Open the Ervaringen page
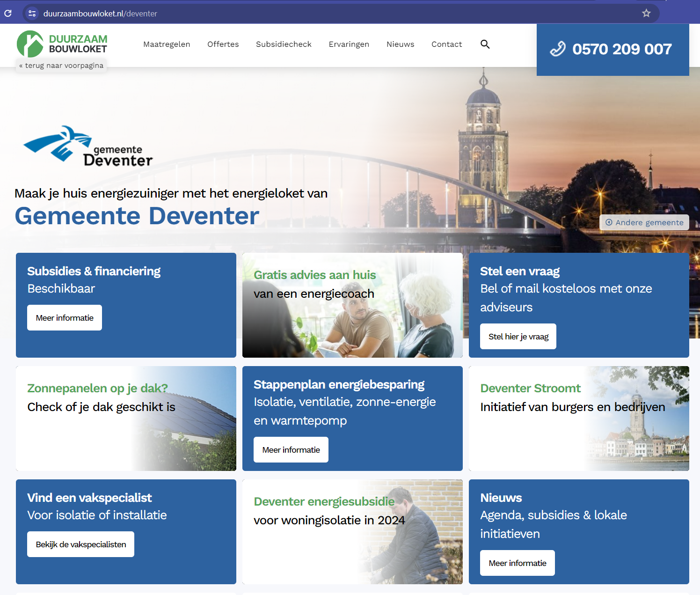The width and height of the screenshot is (700, 595). pos(349,44)
